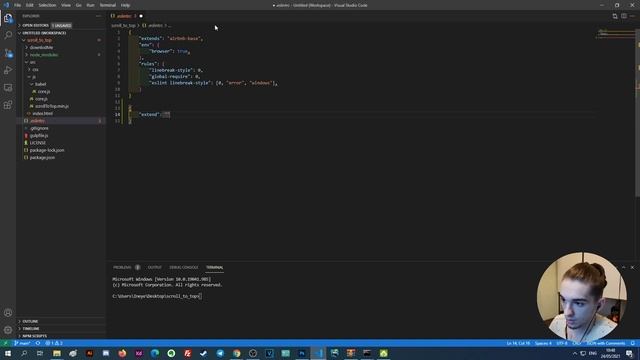Open editor More Actions ellipsis

tap(632, 16)
